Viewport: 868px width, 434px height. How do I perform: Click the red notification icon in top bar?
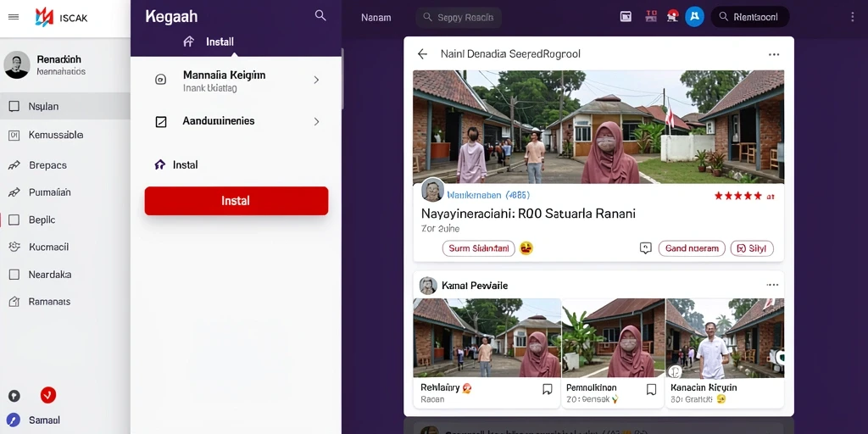(672, 16)
